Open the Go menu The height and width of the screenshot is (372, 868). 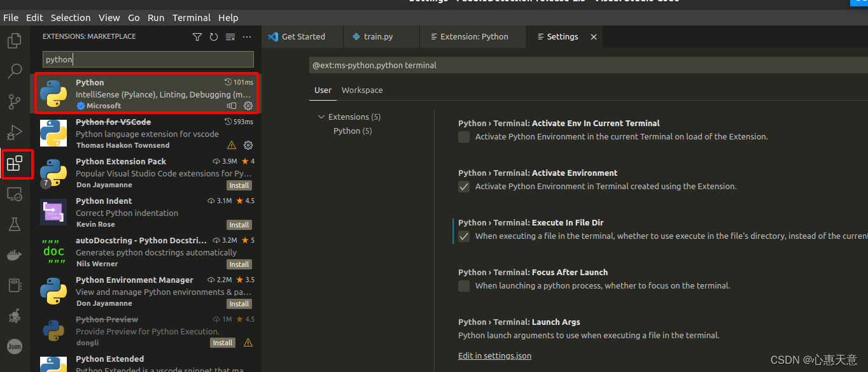coord(134,18)
